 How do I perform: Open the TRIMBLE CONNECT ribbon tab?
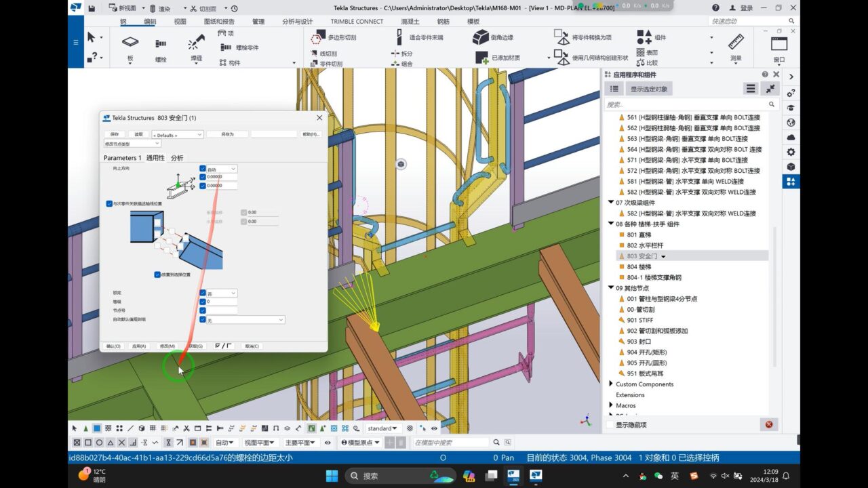[357, 22]
